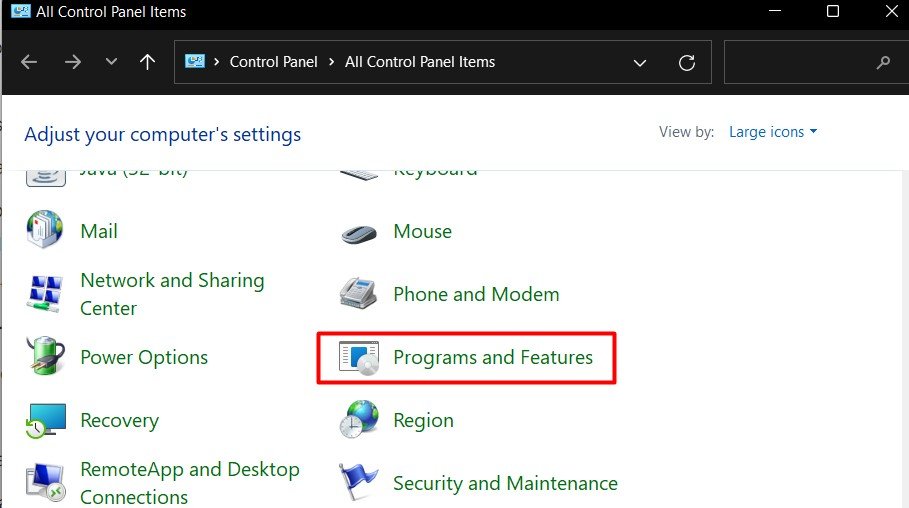This screenshot has width=909, height=508.
Task: Click the search magnifier icon
Action: [x=883, y=62]
